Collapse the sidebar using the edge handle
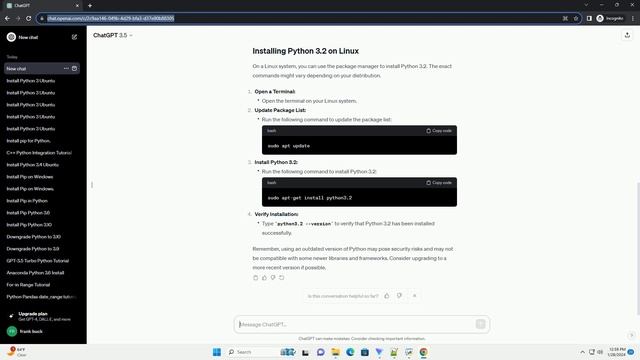 [x=92, y=185]
